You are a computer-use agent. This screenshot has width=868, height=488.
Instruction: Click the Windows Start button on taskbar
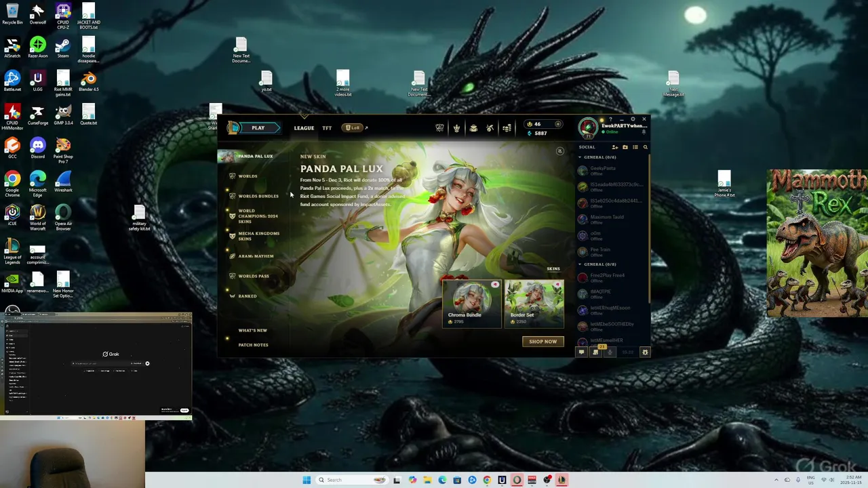[306, 480]
